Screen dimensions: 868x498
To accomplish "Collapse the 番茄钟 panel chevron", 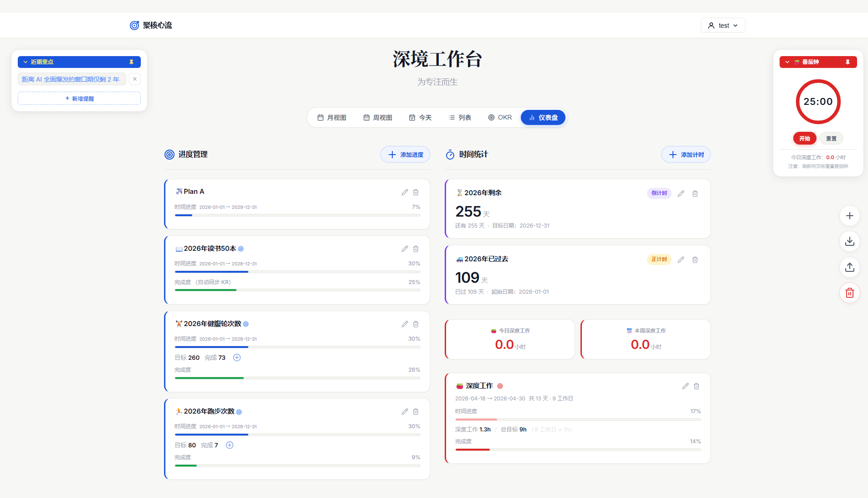I will 787,62.
